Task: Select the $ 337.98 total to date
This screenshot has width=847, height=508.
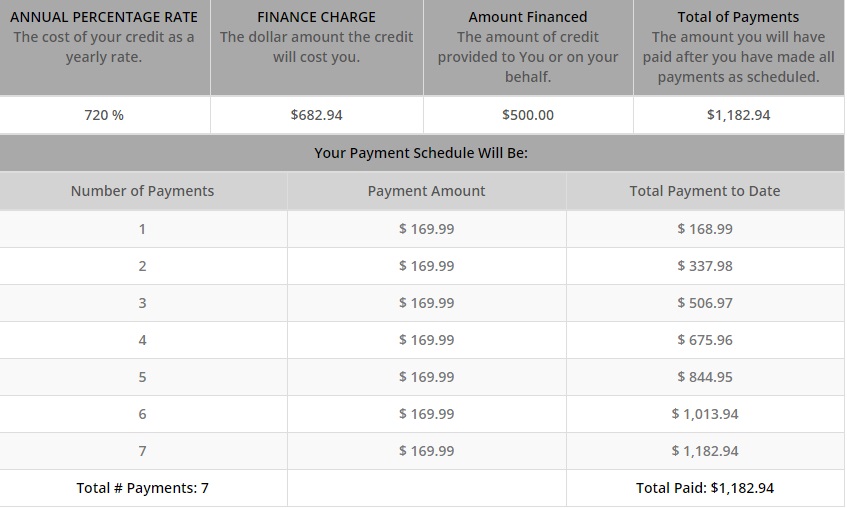Action: coord(705,266)
